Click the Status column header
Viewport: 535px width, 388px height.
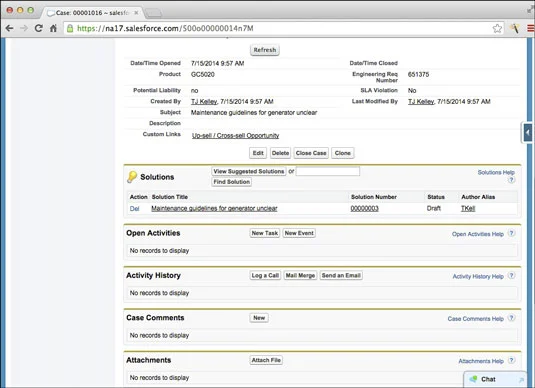tap(436, 197)
